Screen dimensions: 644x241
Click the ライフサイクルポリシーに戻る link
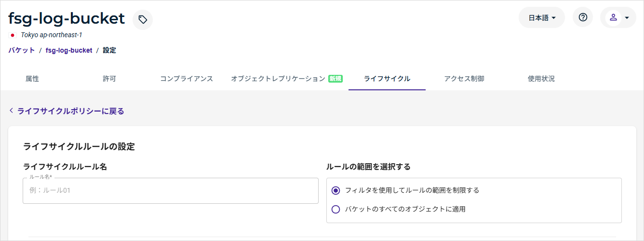(x=71, y=111)
